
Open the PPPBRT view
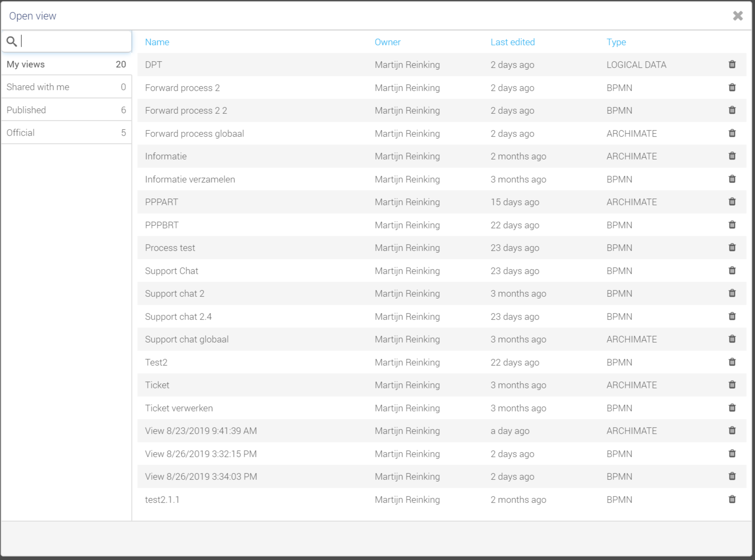pos(162,225)
